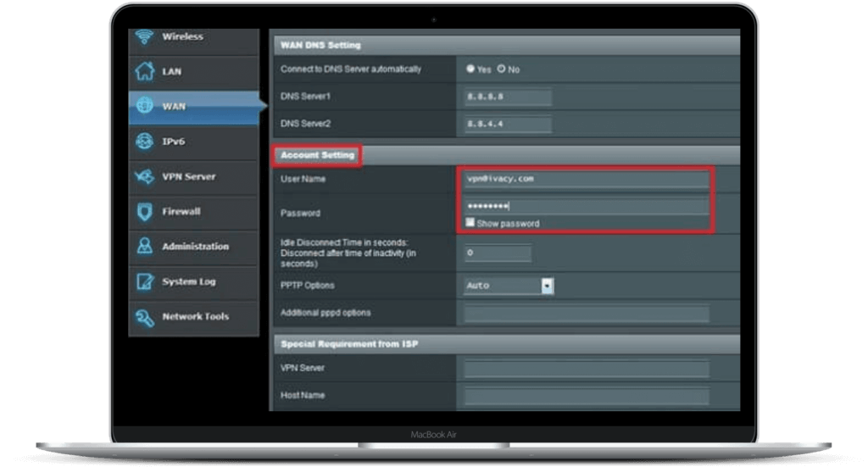Viewport: 868px width, 467px height.
Task: Click the 'DNS Server2' label
Action: coord(305,124)
